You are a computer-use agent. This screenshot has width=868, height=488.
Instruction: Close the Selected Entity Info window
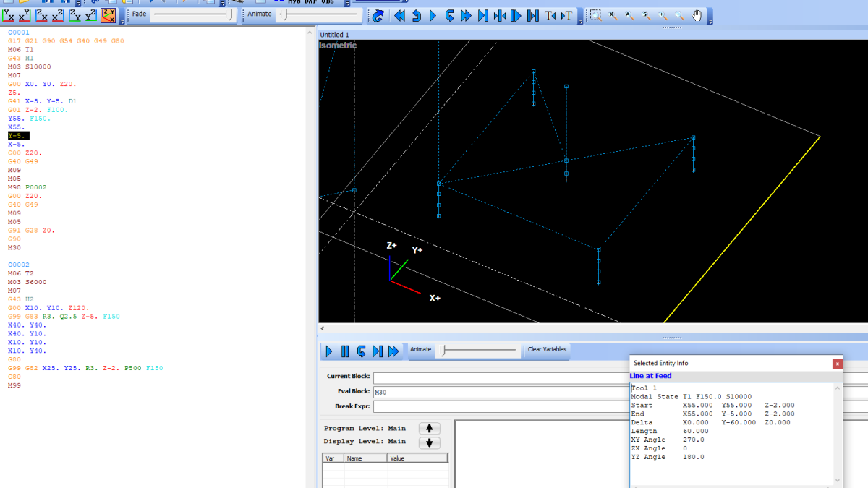[x=837, y=364]
